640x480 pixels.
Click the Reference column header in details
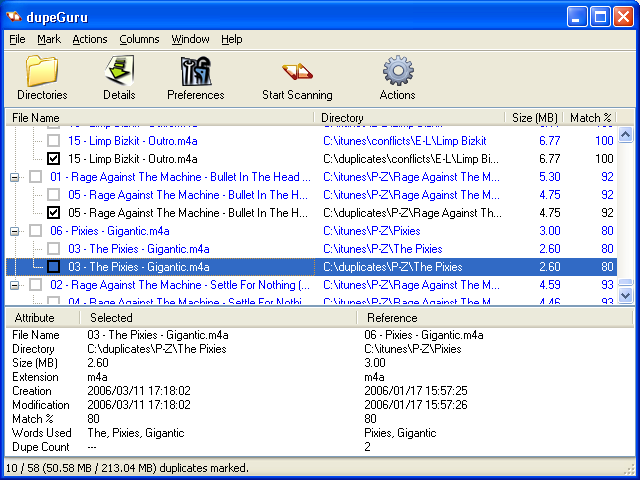(x=495, y=318)
